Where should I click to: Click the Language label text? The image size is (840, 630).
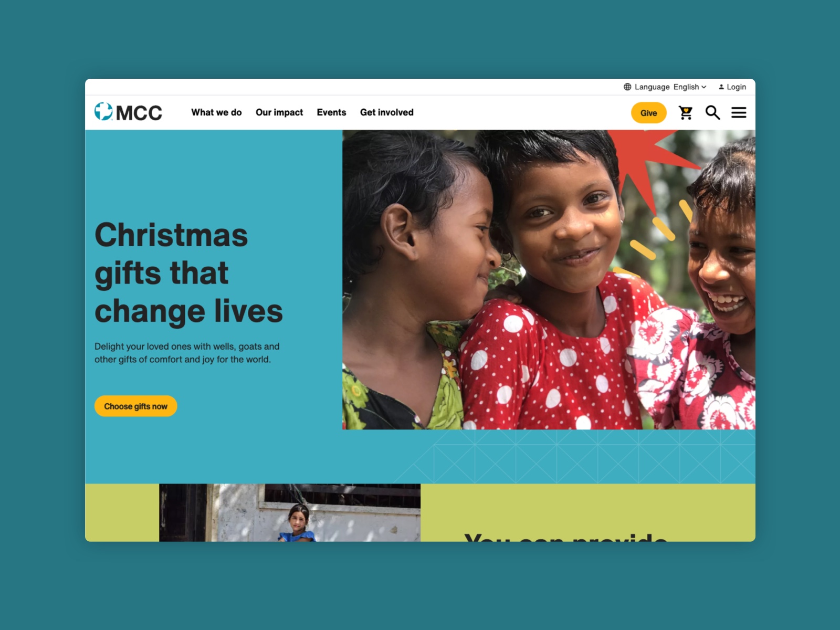click(x=652, y=87)
